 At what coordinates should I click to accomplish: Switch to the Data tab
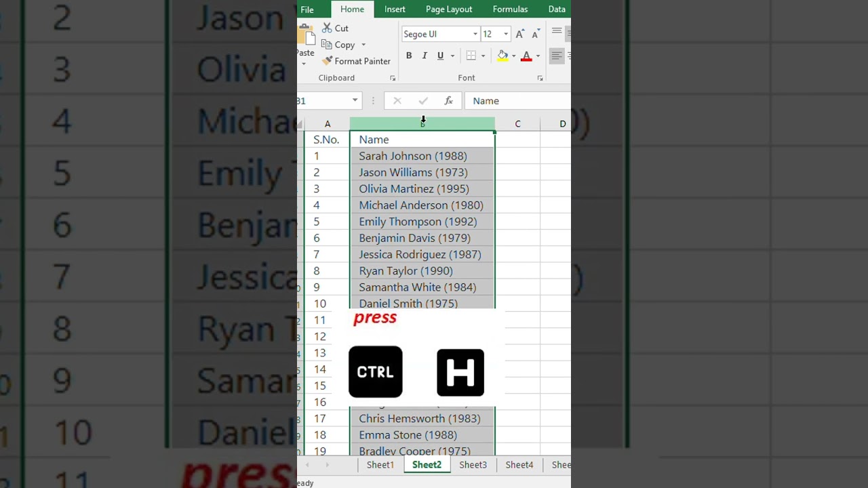557,9
